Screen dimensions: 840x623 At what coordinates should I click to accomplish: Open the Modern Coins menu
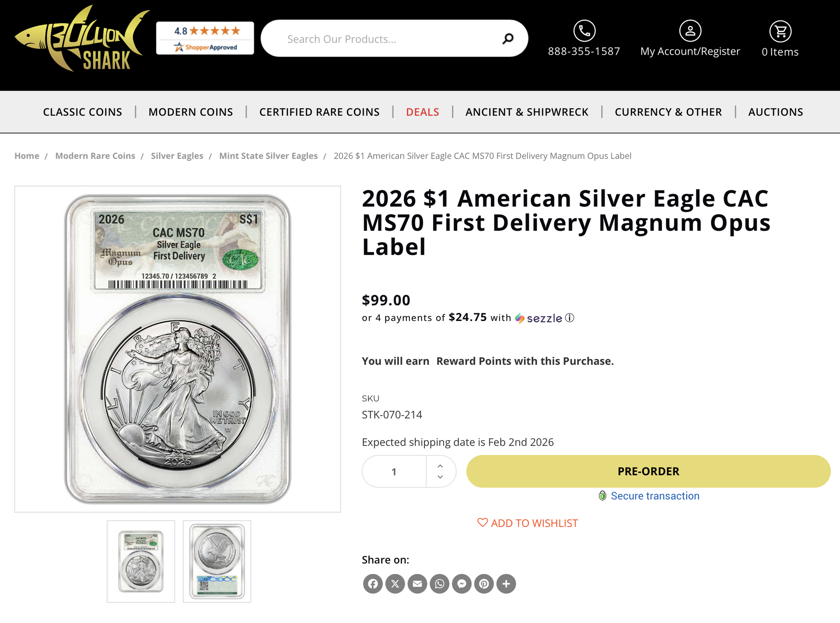tap(191, 112)
